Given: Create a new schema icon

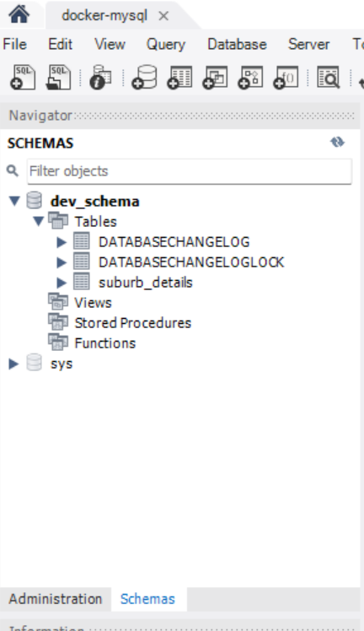Looking at the screenshot, I should (x=144, y=78).
